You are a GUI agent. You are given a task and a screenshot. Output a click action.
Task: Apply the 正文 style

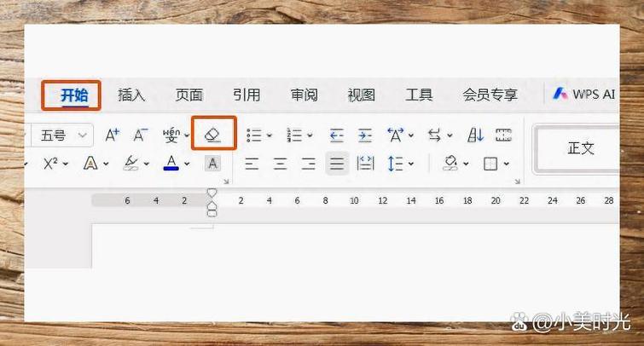click(x=580, y=148)
